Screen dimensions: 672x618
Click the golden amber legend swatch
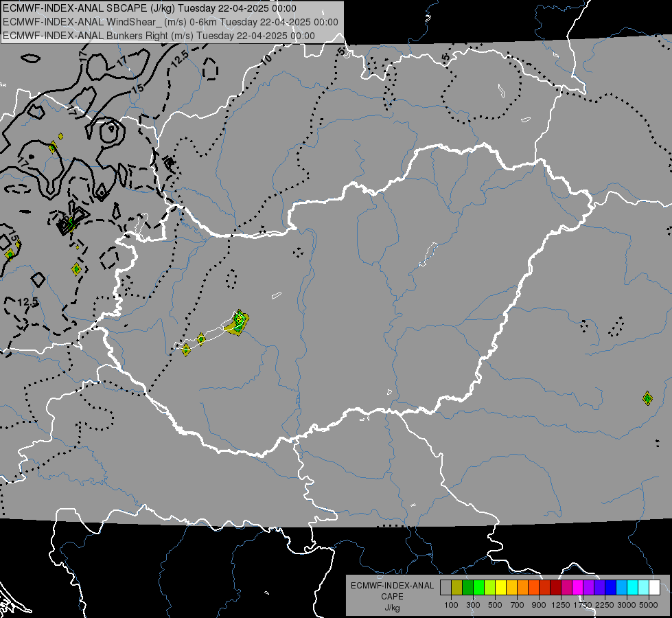point(512,587)
